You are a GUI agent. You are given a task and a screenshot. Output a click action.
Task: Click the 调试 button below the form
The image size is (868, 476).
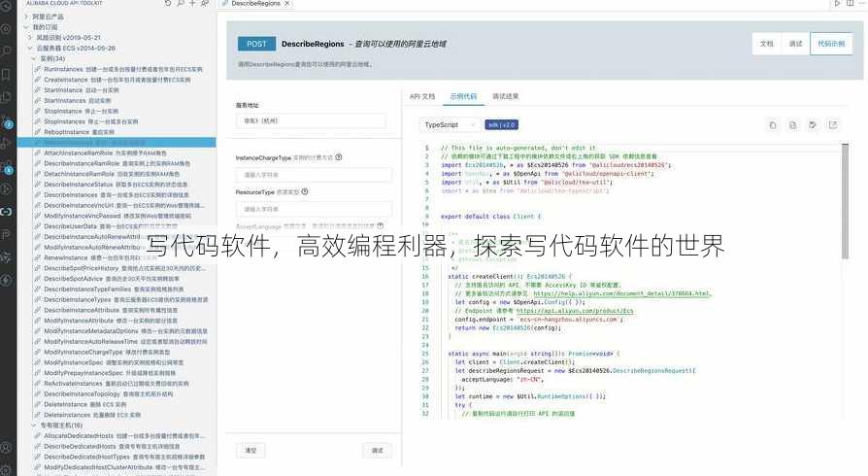pos(378,451)
